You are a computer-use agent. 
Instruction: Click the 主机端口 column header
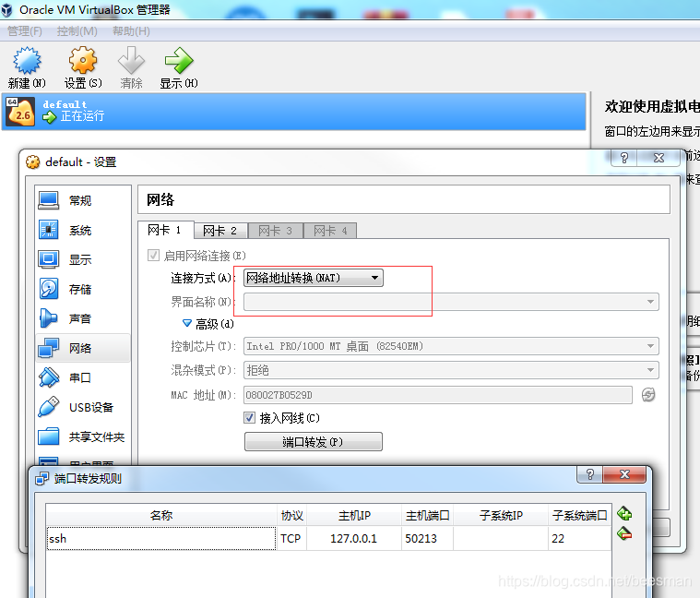click(427, 515)
